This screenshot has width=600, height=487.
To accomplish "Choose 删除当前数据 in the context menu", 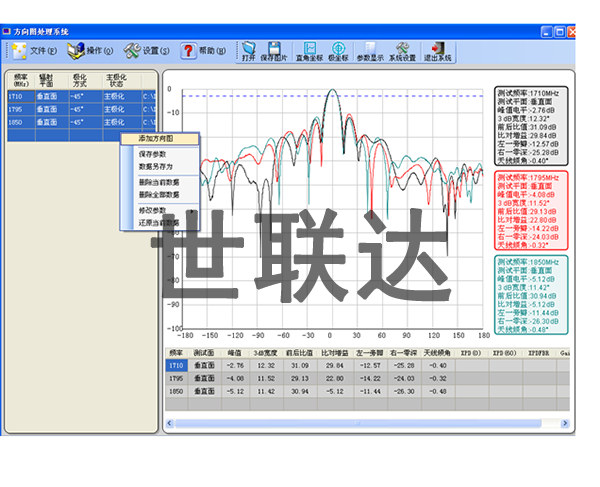I will [x=160, y=182].
